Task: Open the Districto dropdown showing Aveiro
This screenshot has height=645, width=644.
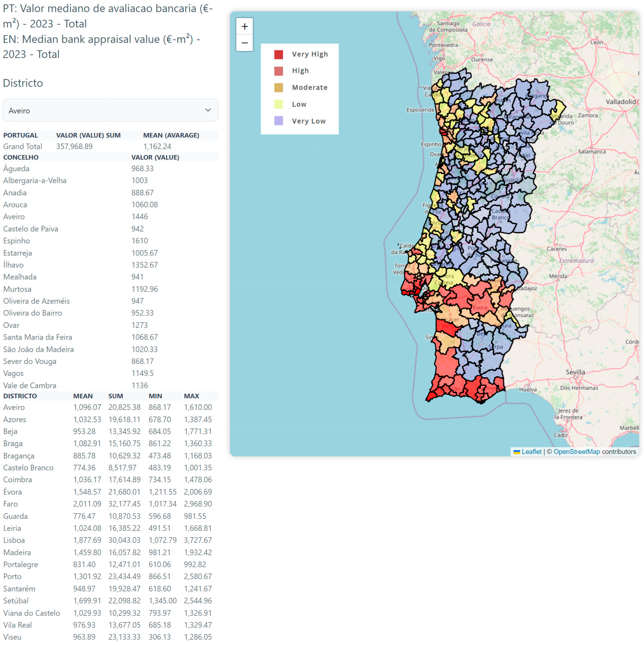Action: click(110, 110)
